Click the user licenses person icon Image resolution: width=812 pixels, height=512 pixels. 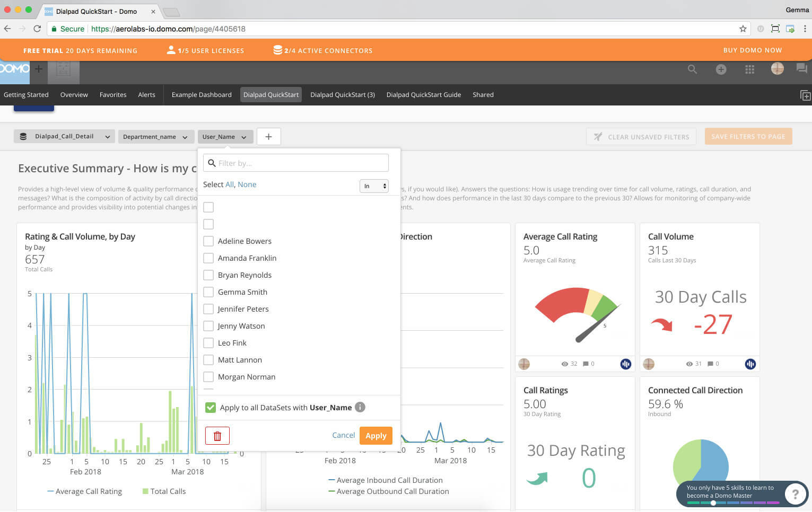pyautogui.click(x=171, y=50)
